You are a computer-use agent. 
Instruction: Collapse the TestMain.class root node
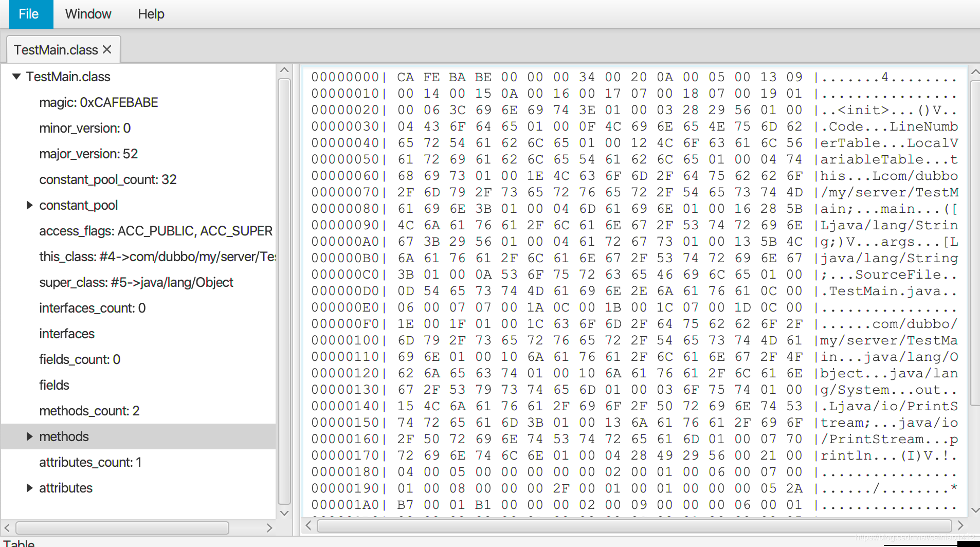tap(16, 77)
